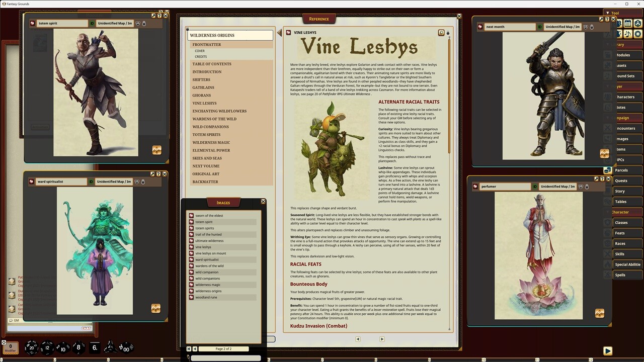
Task: Click the d12 die icon
Action: 47,347
